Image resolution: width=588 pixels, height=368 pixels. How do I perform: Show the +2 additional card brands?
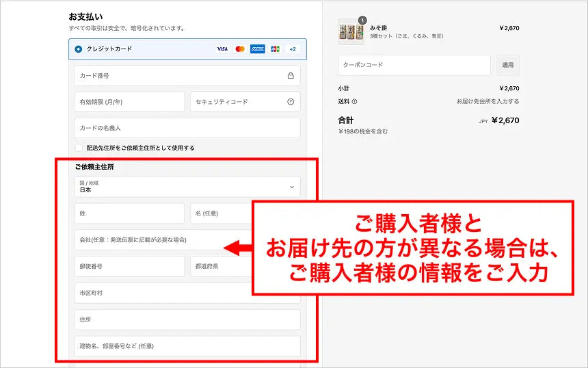tap(293, 49)
